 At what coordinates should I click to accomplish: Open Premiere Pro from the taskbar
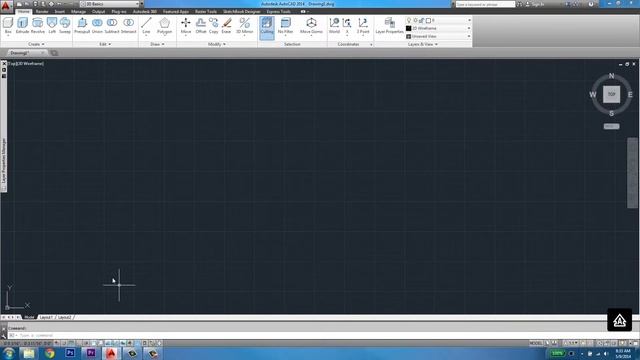[x=91, y=353]
